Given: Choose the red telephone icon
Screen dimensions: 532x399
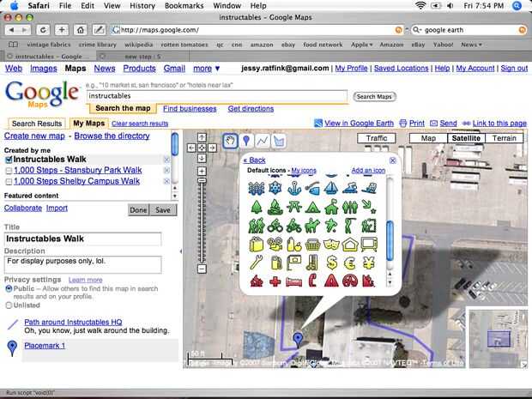Looking at the screenshot, I should tap(312, 281).
